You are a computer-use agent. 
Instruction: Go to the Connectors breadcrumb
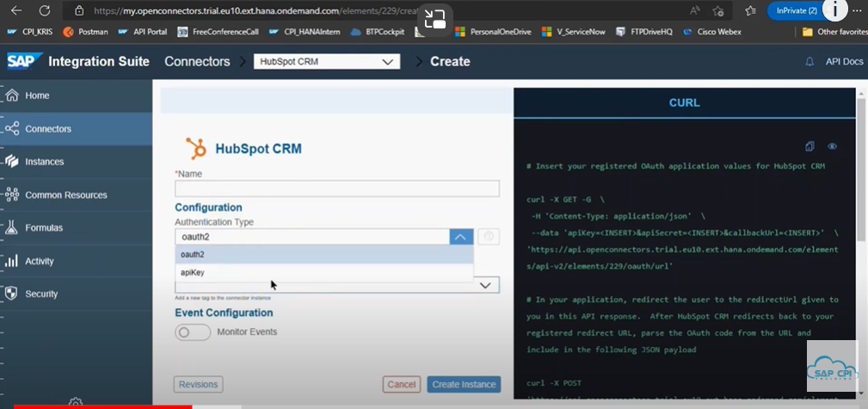pyautogui.click(x=197, y=61)
